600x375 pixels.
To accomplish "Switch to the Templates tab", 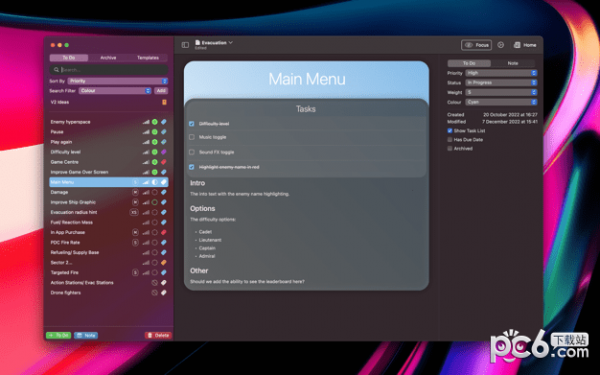I will (x=148, y=58).
